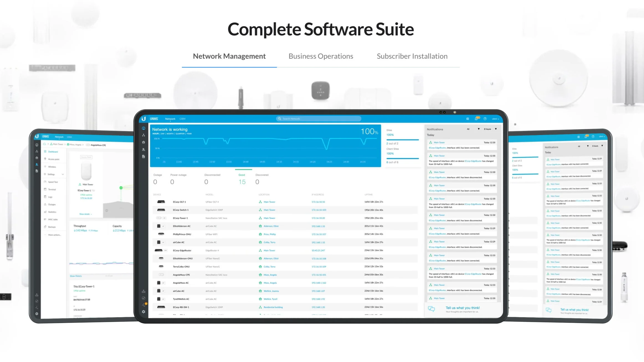Open the notifications bell icon in center top bar
This screenshot has height=362, width=644.
(476, 119)
